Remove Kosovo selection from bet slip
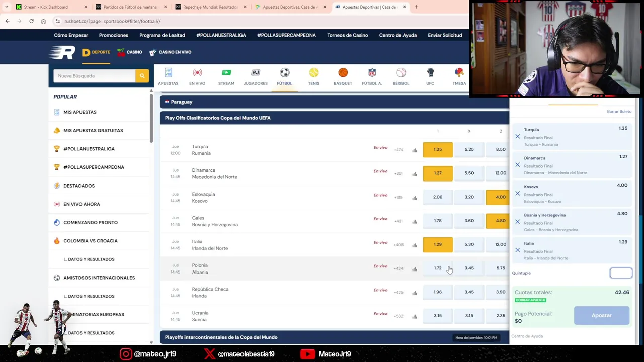This screenshot has width=644, height=362. (517, 193)
